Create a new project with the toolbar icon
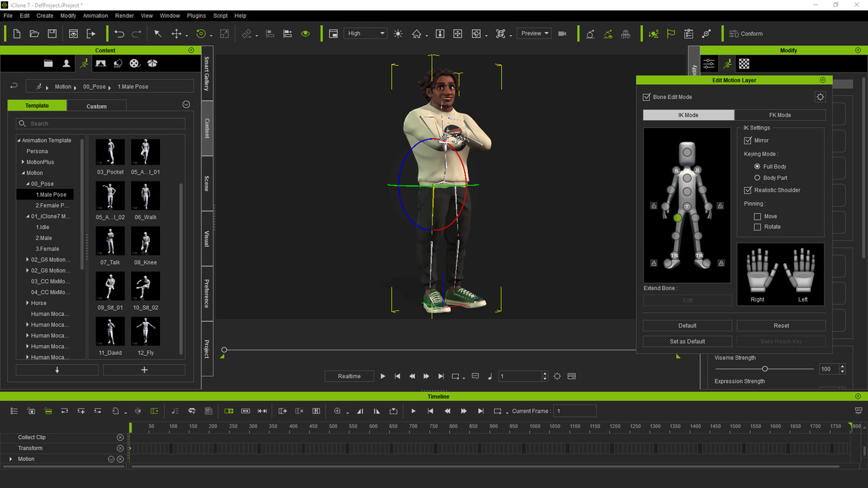This screenshot has height=488, width=868. point(17,34)
